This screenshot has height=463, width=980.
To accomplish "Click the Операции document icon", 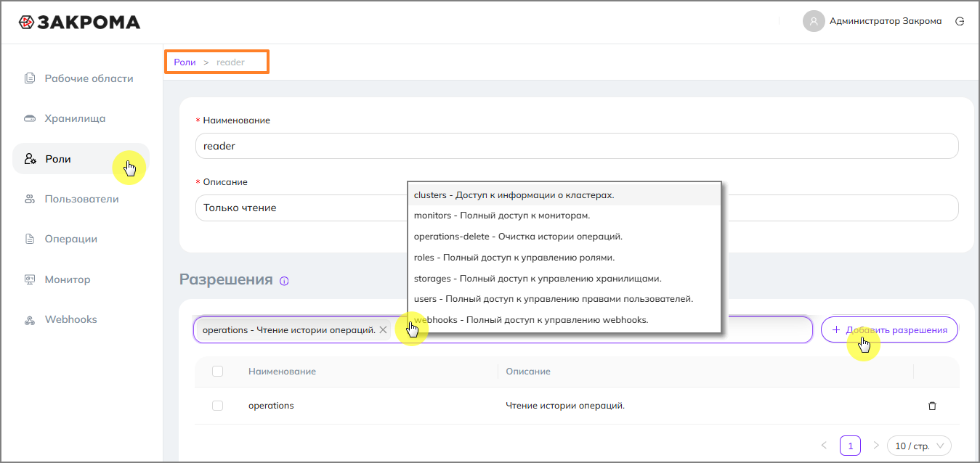I will click(x=30, y=239).
